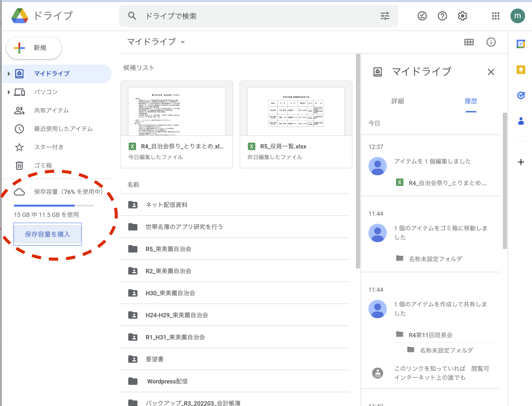
Task: Open the settings gear icon
Action: click(462, 16)
